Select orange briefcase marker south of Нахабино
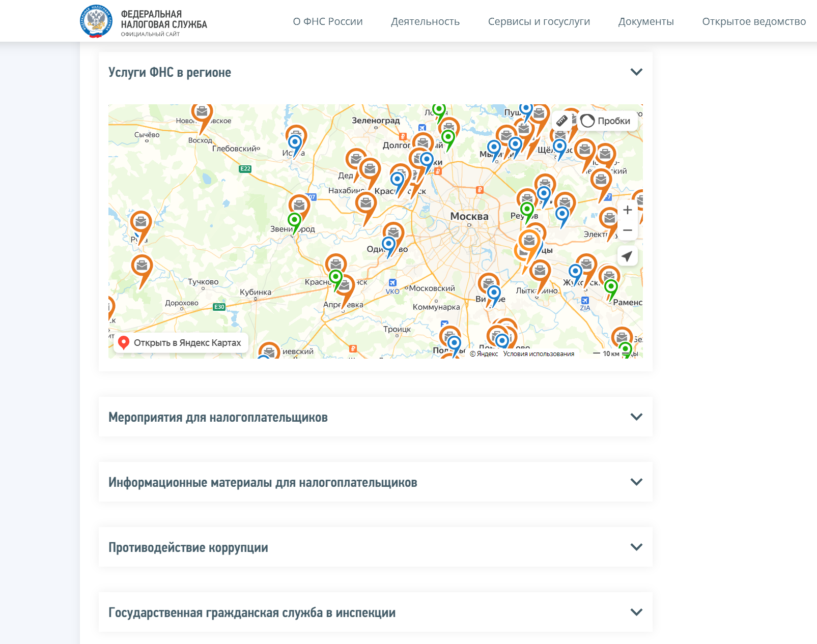This screenshot has height=644, width=817. point(366,203)
